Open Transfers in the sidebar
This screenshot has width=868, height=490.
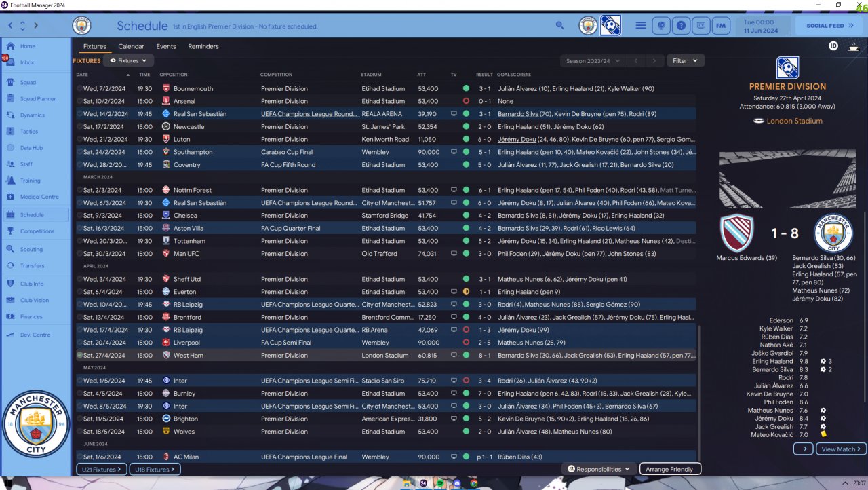point(35,266)
